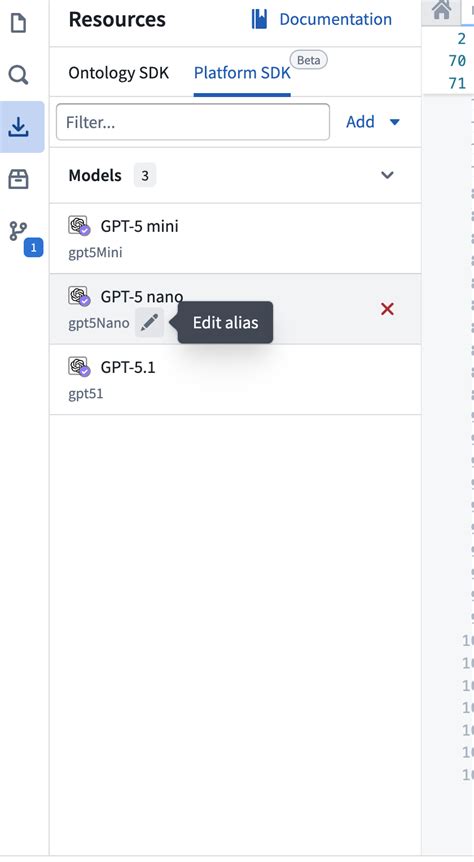Collapse the Models section chevron
474x862 pixels.
tap(387, 175)
